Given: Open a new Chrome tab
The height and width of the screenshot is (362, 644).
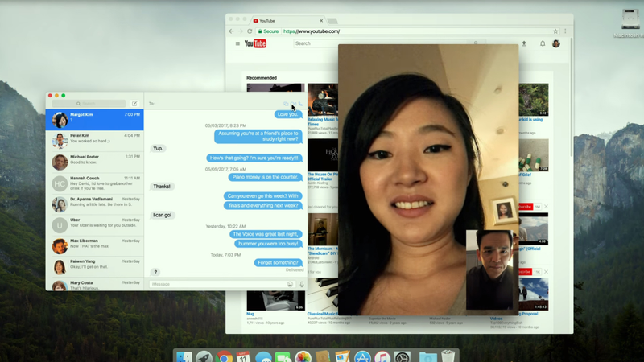Looking at the screenshot, I should point(332,21).
